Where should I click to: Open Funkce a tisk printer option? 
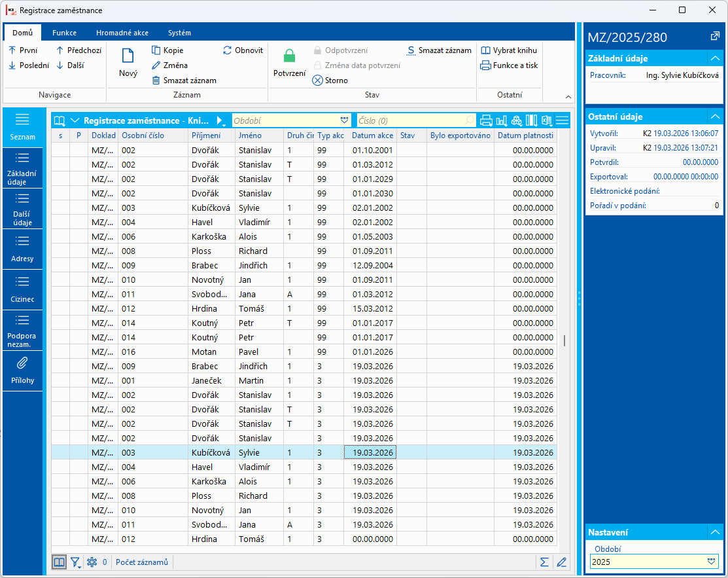click(509, 65)
